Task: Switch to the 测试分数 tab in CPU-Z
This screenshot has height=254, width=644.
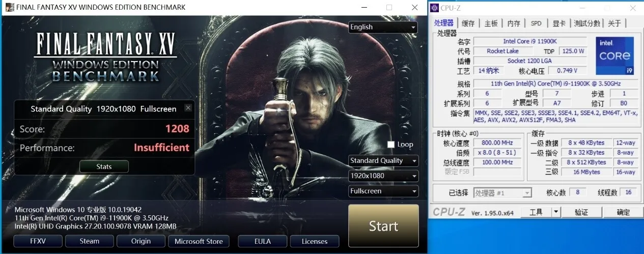Action: point(587,23)
